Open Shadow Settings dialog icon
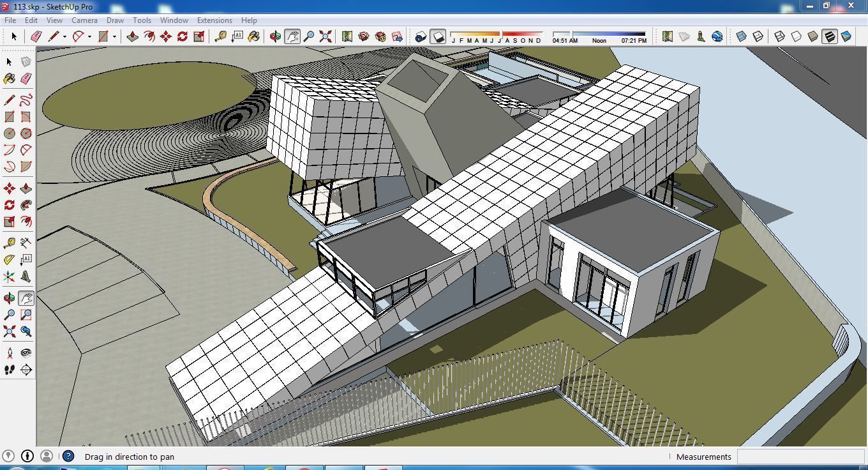868x470 pixels. pos(420,36)
